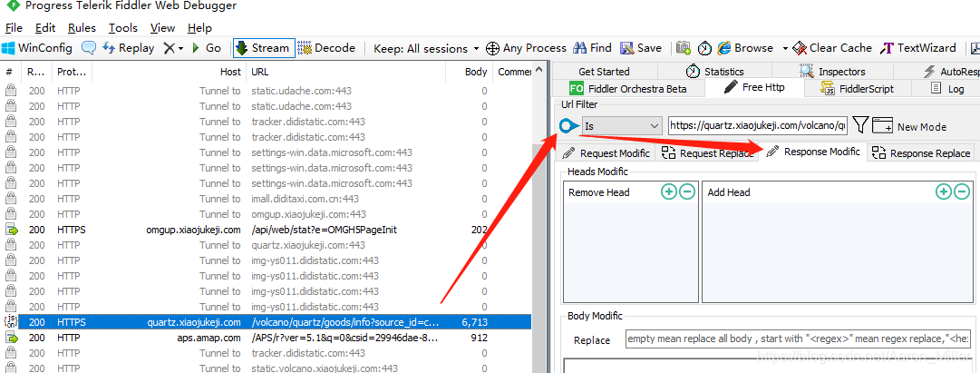This screenshot has width=980, height=373.
Task: Open the Edit menu
Action: [x=45, y=28]
